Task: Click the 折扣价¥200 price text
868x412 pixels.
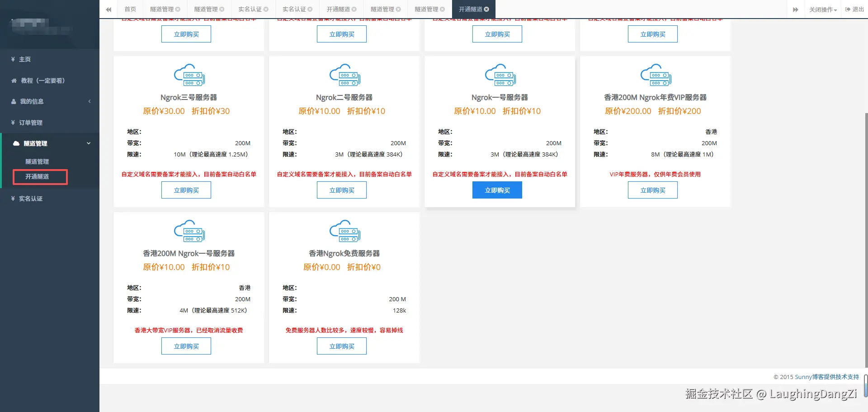Action: coord(679,111)
